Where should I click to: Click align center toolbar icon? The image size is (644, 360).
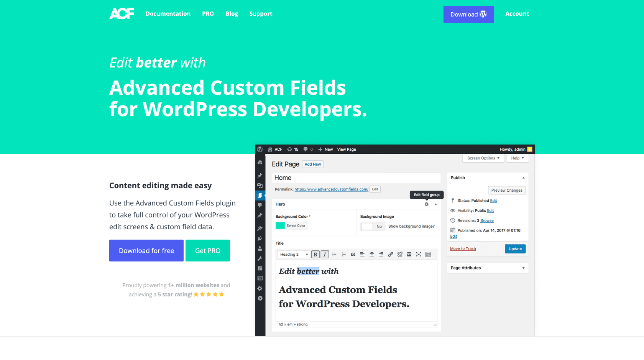(x=371, y=255)
